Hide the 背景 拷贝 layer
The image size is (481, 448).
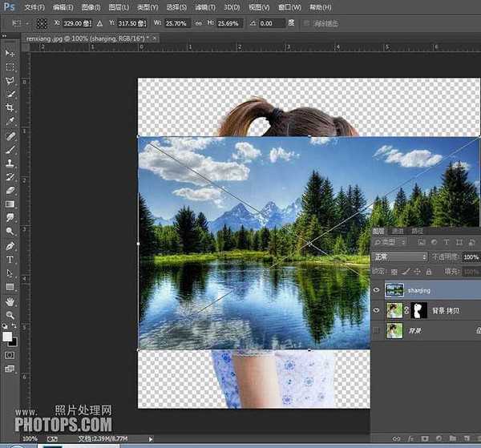pyautogui.click(x=378, y=310)
